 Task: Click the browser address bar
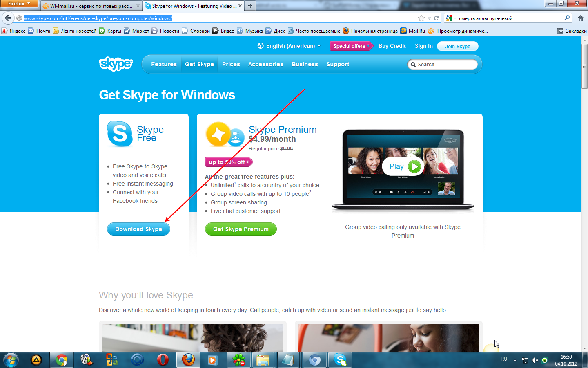click(x=220, y=18)
